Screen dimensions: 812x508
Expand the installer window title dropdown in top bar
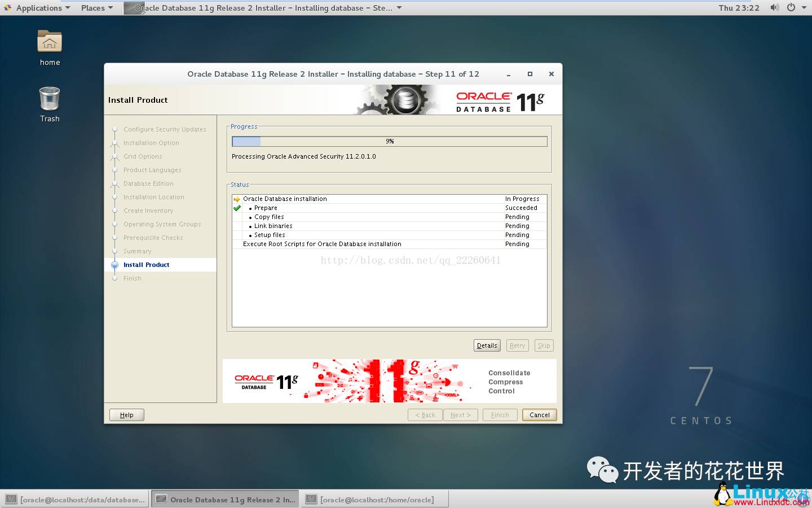399,8
